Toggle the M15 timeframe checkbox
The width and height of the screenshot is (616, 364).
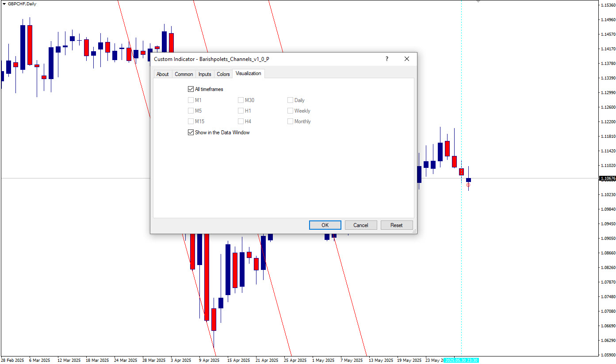coord(191,121)
